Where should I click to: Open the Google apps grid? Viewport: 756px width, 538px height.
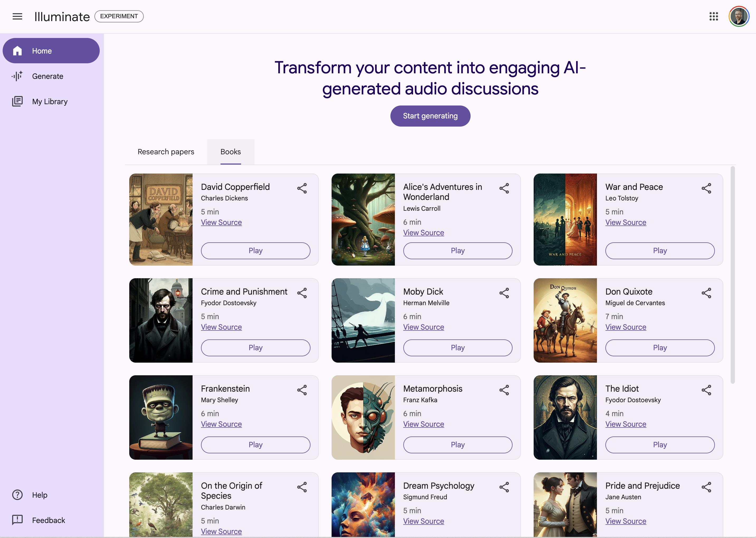(714, 16)
